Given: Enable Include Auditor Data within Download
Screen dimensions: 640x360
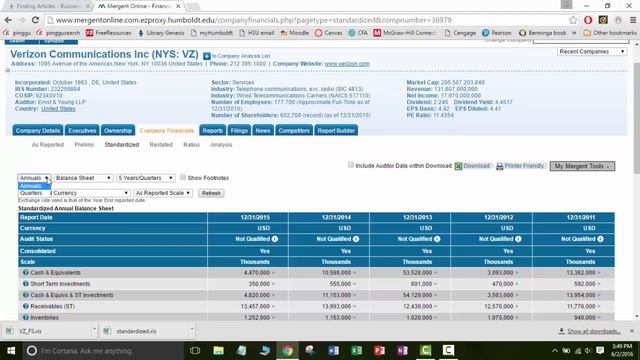Looking at the screenshot, I should coord(351,165).
